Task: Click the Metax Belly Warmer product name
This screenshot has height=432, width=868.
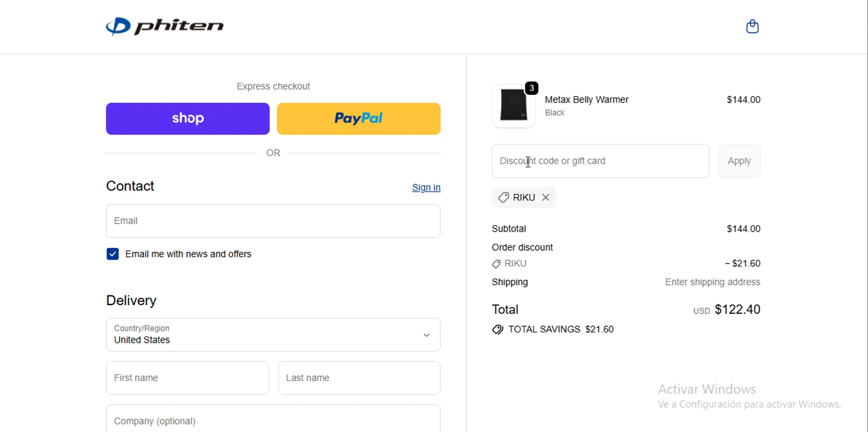Action: [x=587, y=100]
